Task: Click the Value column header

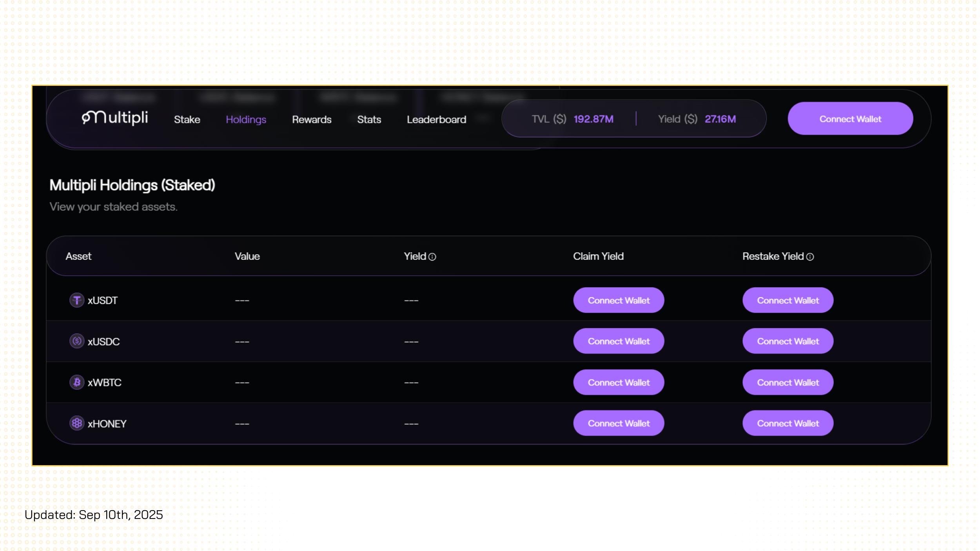Action: coord(247,256)
